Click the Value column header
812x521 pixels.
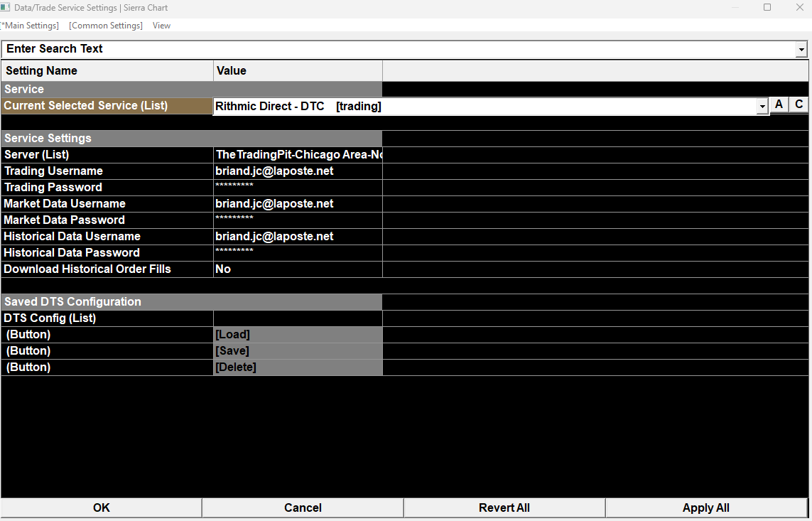tap(298, 71)
